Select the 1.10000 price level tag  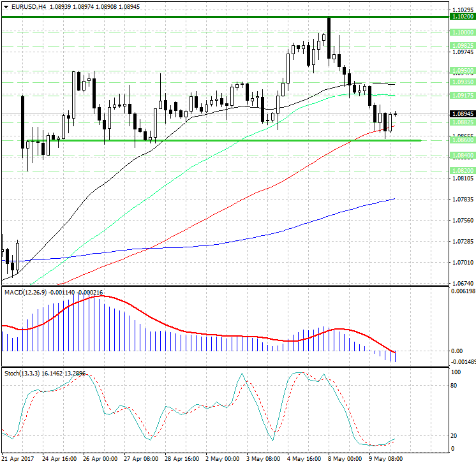click(x=461, y=32)
